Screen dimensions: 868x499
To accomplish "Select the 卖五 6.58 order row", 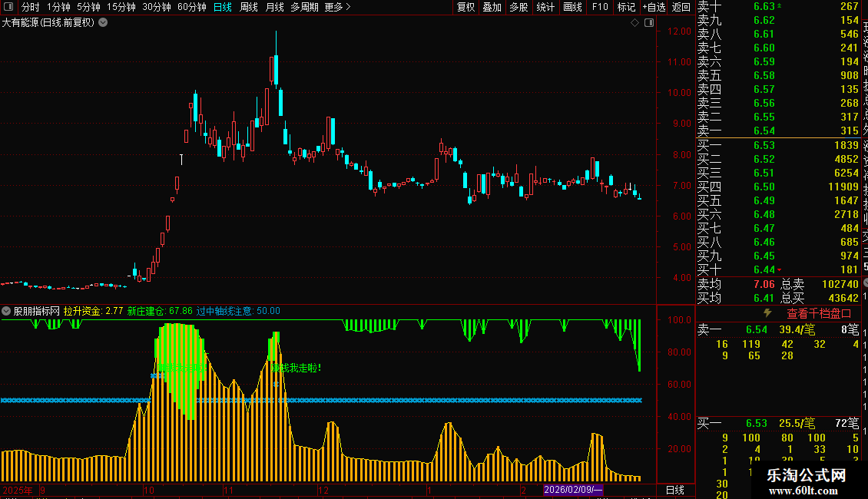I will (x=778, y=75).
